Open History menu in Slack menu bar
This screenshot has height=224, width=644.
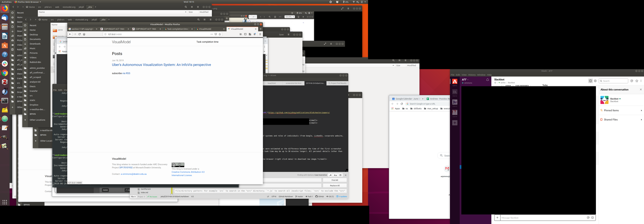click(x=472, y=75)
